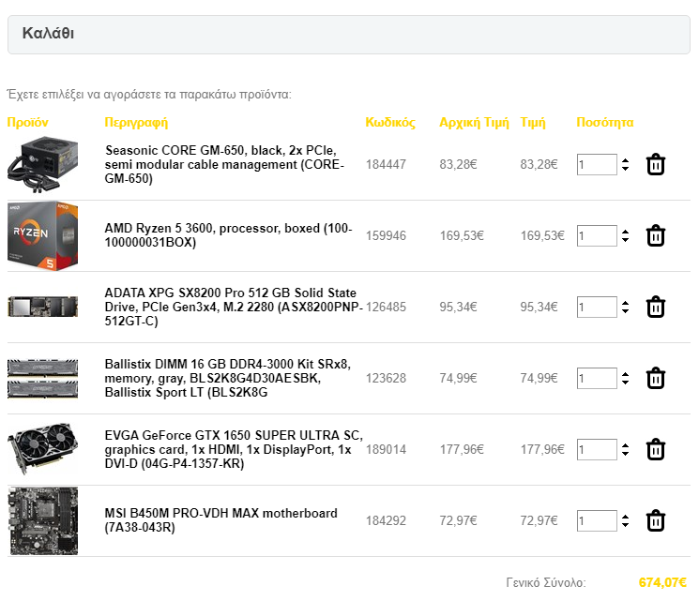Increase quantity of Seasonic CORE GM-650

pos(625,160)
